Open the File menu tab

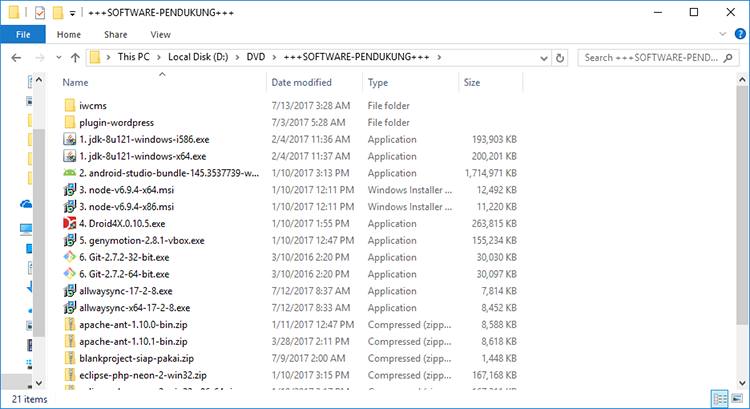click(x=23, y=34)
